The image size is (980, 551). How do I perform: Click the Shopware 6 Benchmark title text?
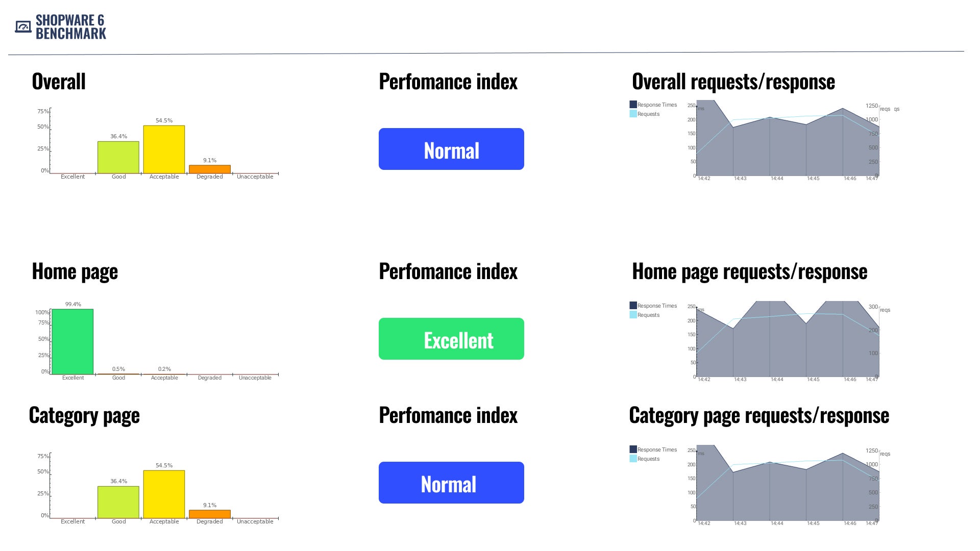coord(71,27)
